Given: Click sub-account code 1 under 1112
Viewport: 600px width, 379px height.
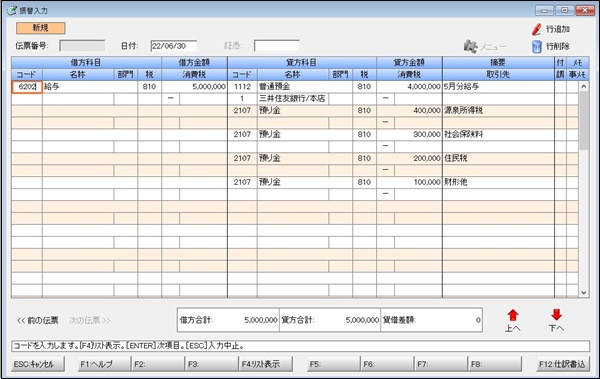Looking at the screenshot, I should pyautogui.click(x=242, y=99).
